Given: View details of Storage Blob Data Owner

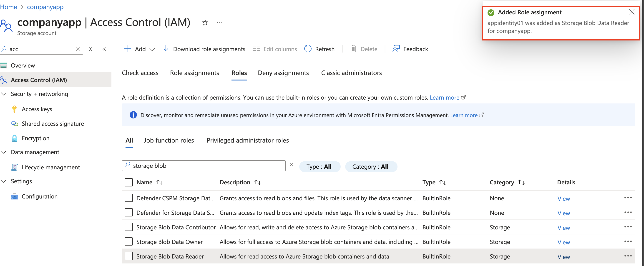Looking at the screenshot, I should coord(563,242).
